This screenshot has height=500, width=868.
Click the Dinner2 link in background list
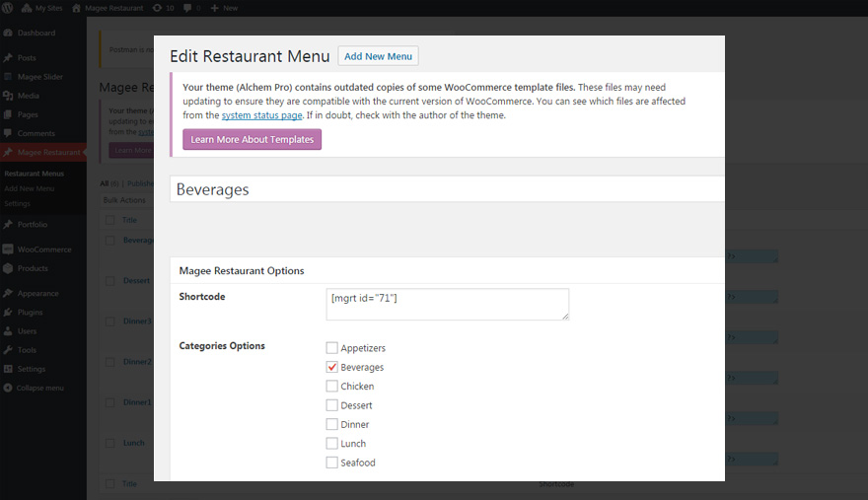[137, 362]
